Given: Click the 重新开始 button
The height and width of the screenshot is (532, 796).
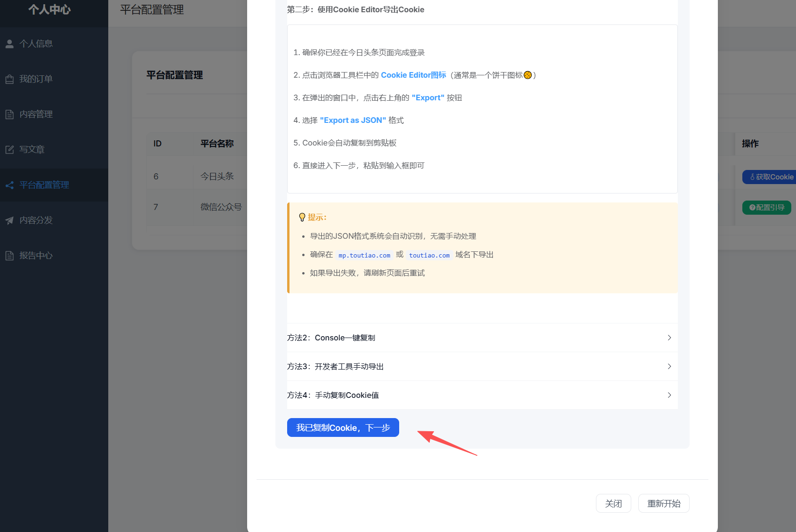Looking at the screenshot, I should tap(664, 503).
